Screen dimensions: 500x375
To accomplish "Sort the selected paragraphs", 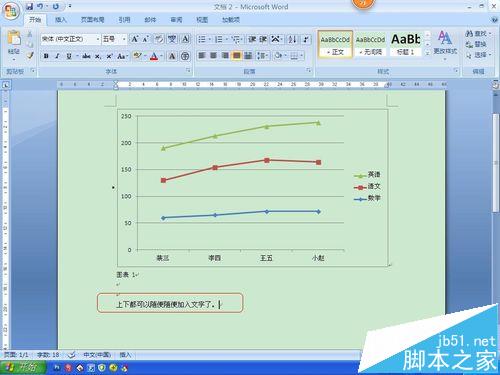I will tap(292, 39).
